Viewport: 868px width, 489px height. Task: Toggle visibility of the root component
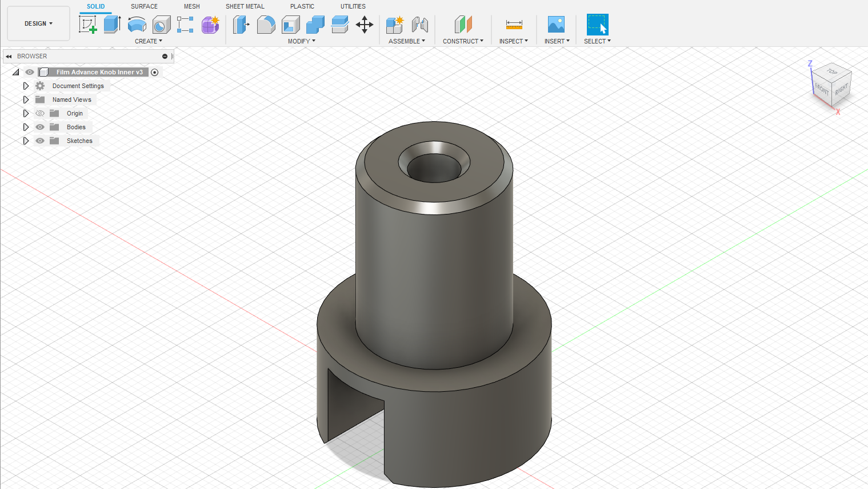click(x=30, y=72)
